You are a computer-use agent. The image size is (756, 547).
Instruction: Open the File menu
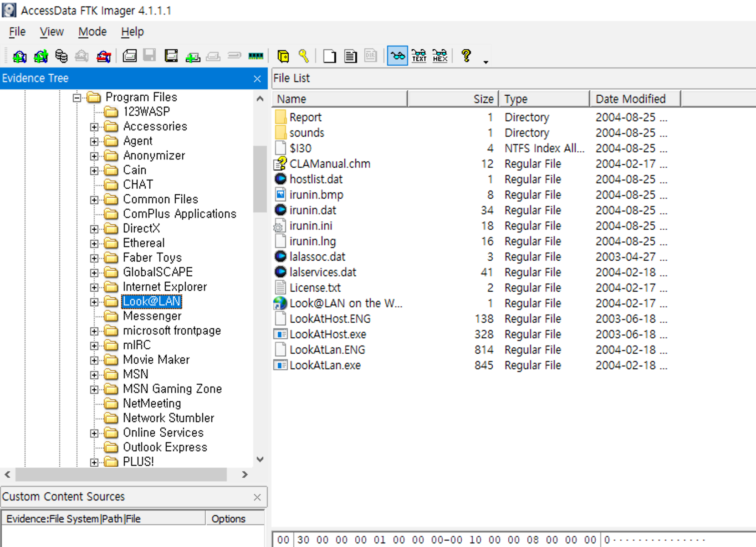(17, 31)
